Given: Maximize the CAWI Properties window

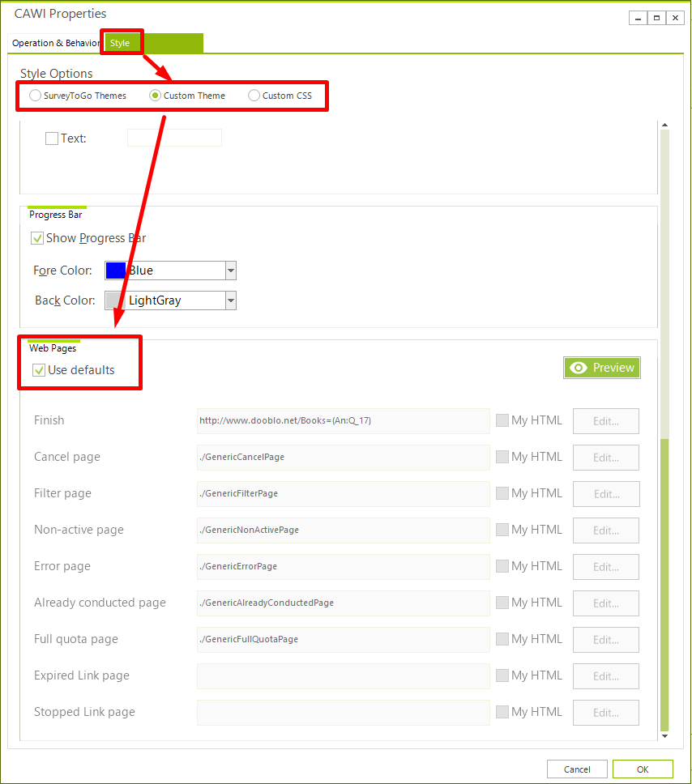Looking at the screenshot, I should pos(656,18).
